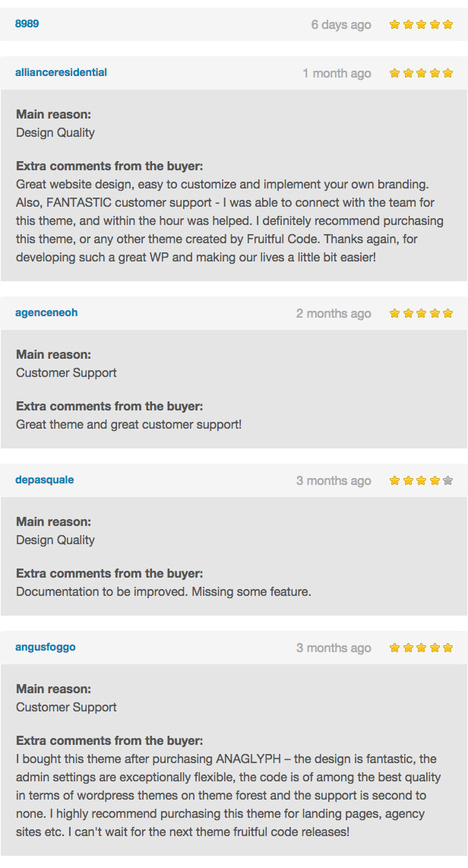Click the 'Design Quality' reason in allianceresidential's review
468x868 pixels.
[55, 133]
